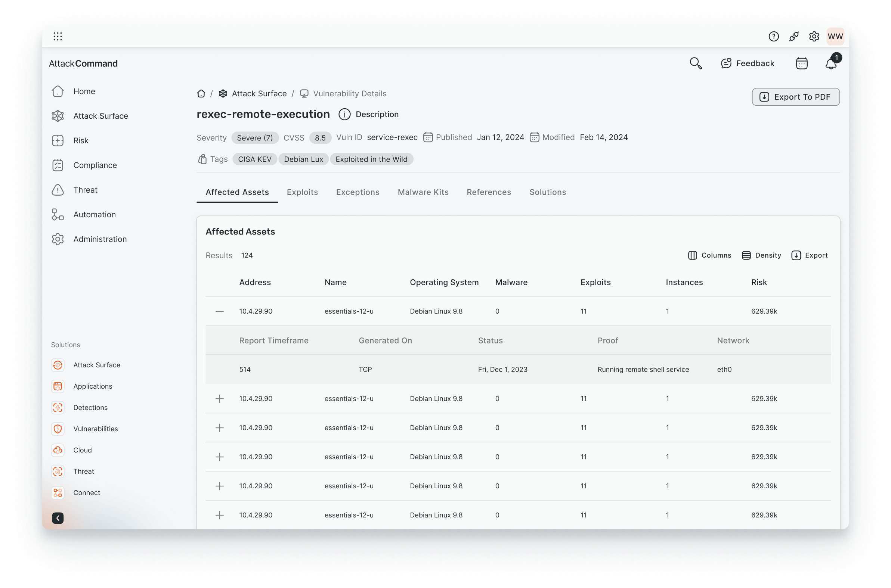Collapse the expanded first asset row
The width and height of the screenshot is (891, 588).
click(219, 311)
